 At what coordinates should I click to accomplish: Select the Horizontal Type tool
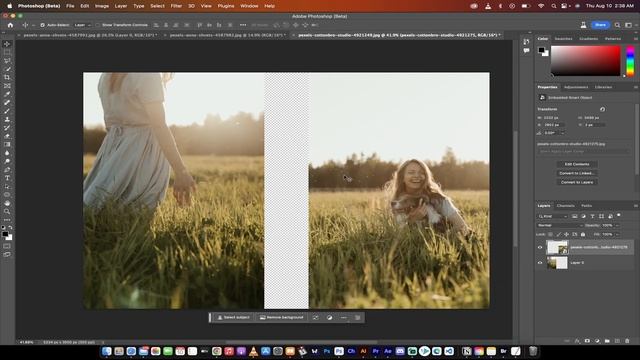[x=7, y=178]
